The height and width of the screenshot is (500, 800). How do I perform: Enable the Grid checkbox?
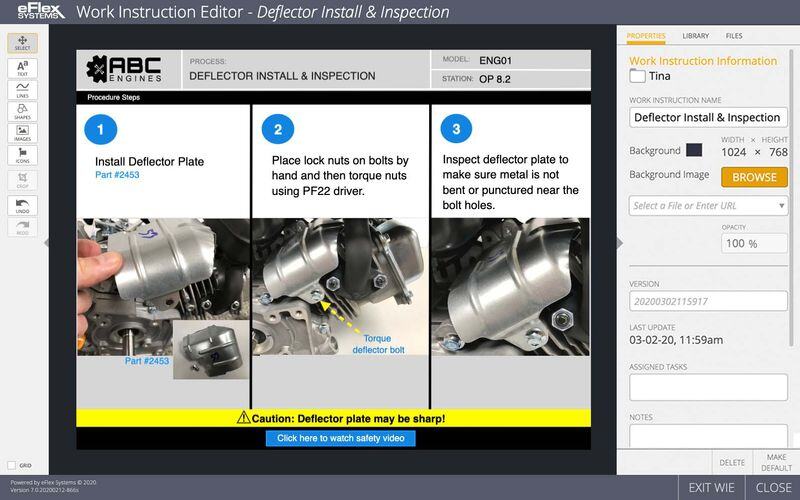point(12,465)
